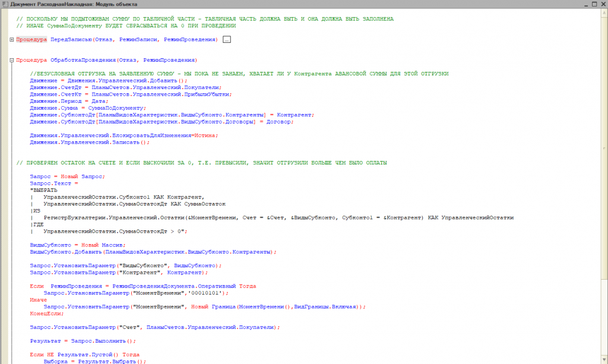
Task: Click line starting 'ВидыСубконто.Добавить('
Action: pyautogui.click(x=153, y=252)
